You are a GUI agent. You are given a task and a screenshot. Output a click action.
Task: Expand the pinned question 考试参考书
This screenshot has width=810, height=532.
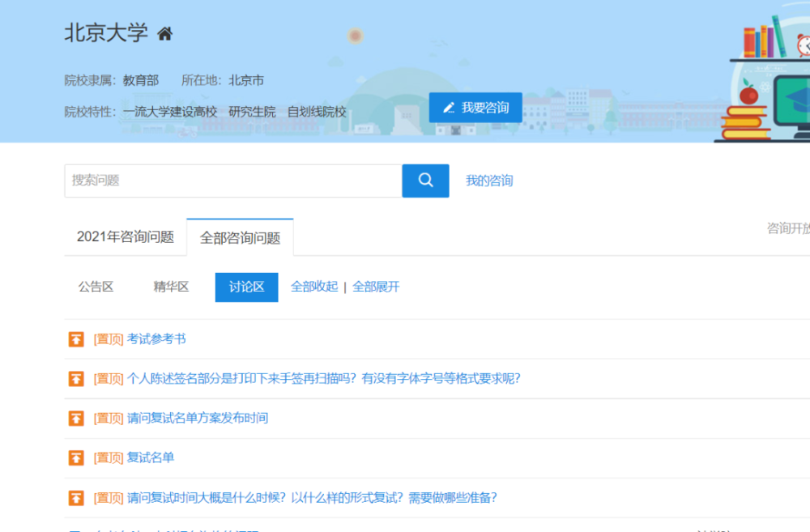pos(156,339)
